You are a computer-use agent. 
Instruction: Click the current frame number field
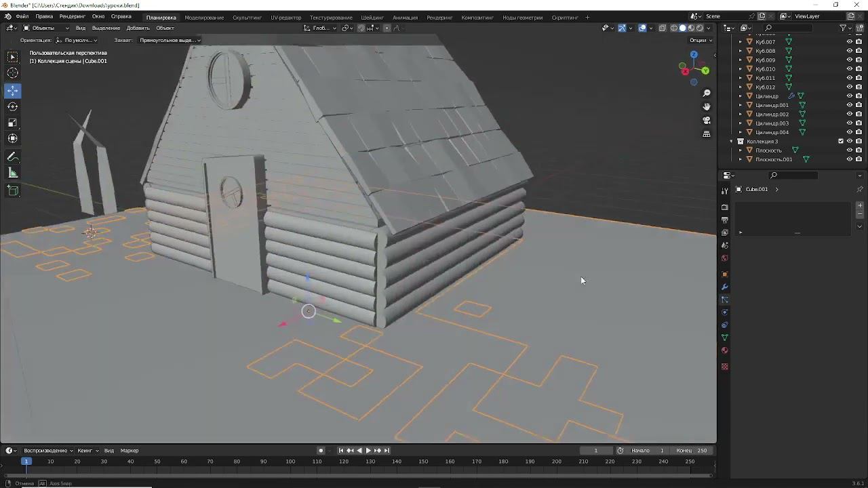click(596, 451)
